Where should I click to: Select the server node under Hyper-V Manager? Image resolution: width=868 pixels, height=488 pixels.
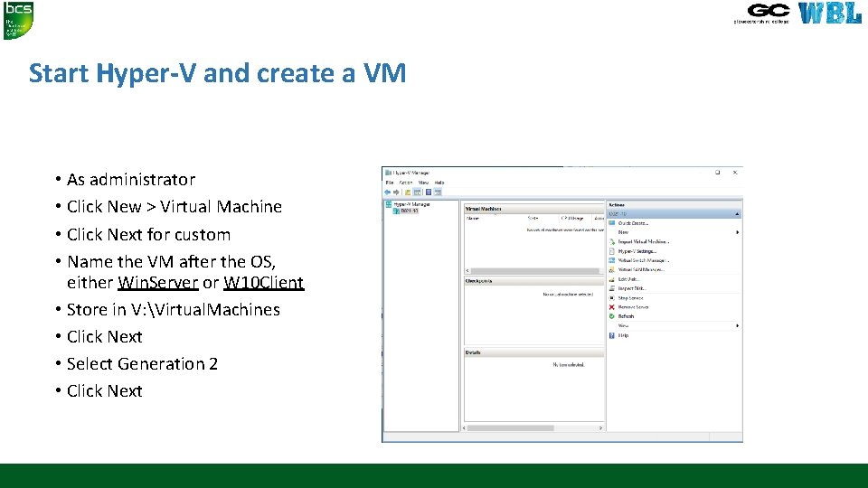pos(406,211)
